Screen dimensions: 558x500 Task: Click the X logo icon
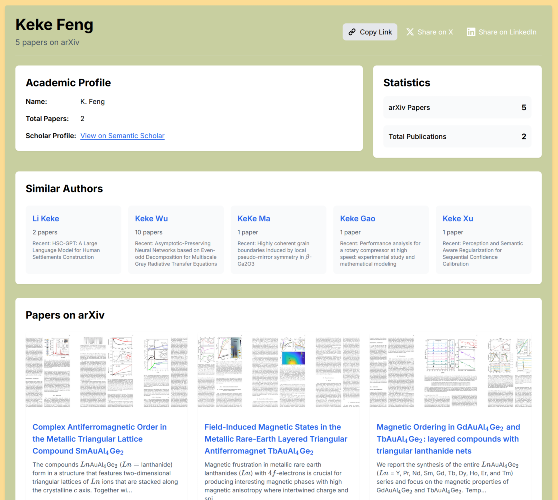[410, 32]
